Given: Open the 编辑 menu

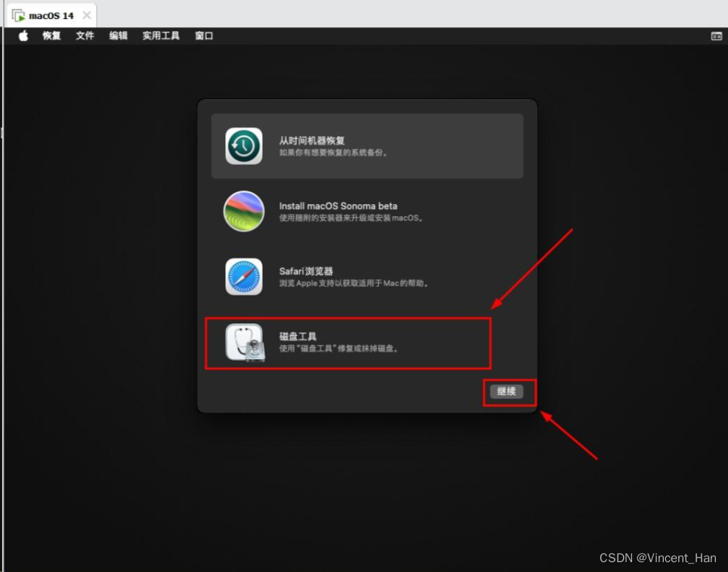Looking at the screenshot, I should (119, 36).
